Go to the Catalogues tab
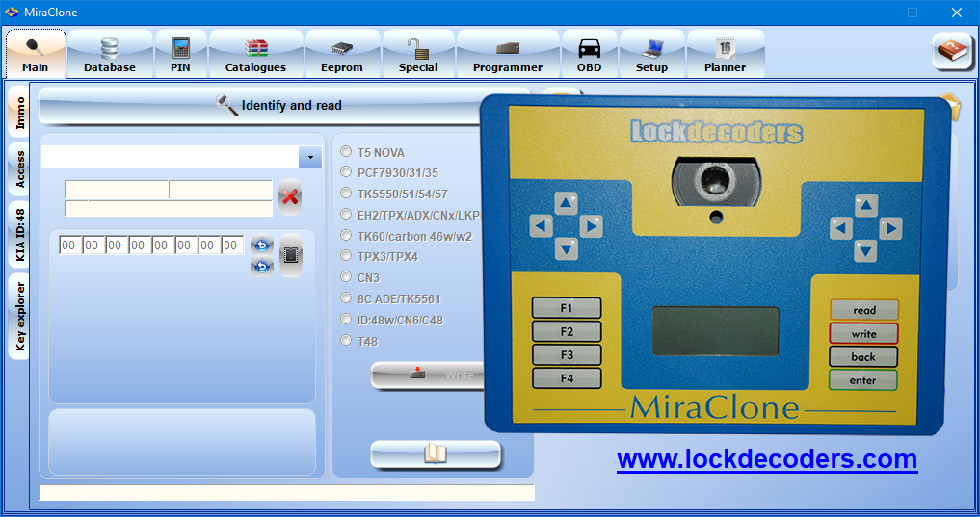980x517 pixels. pyautogui.click(x=255, y=54)
